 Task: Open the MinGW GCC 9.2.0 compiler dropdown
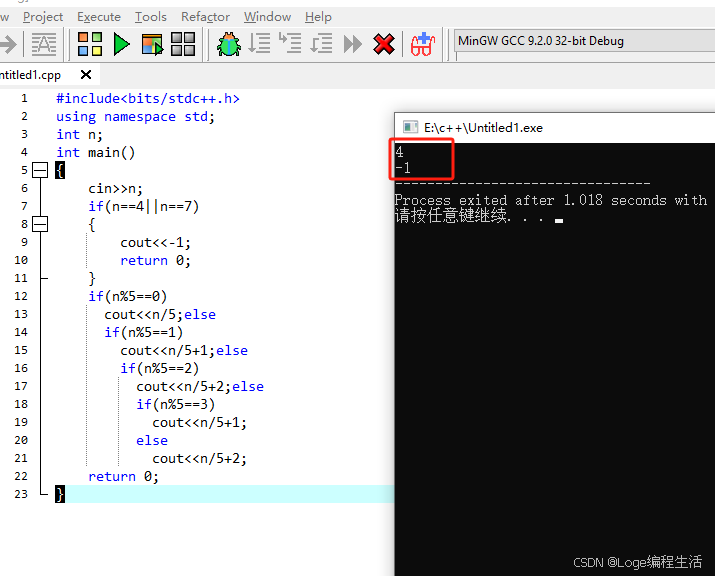[585, 41]
